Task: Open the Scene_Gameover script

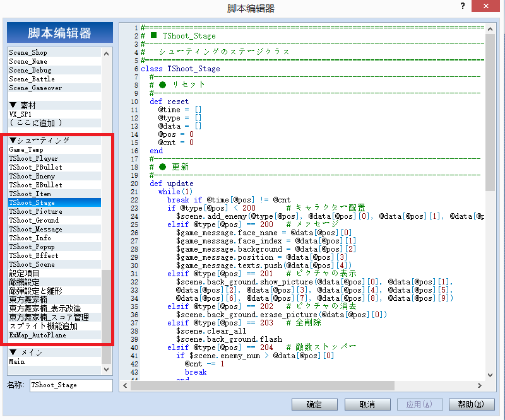Action: (x=54, y=88)
